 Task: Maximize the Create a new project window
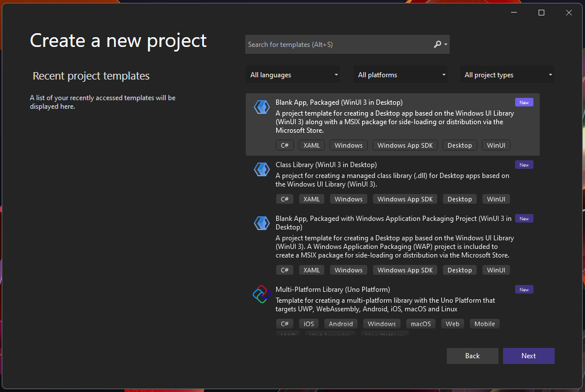[x=541, y=13]
